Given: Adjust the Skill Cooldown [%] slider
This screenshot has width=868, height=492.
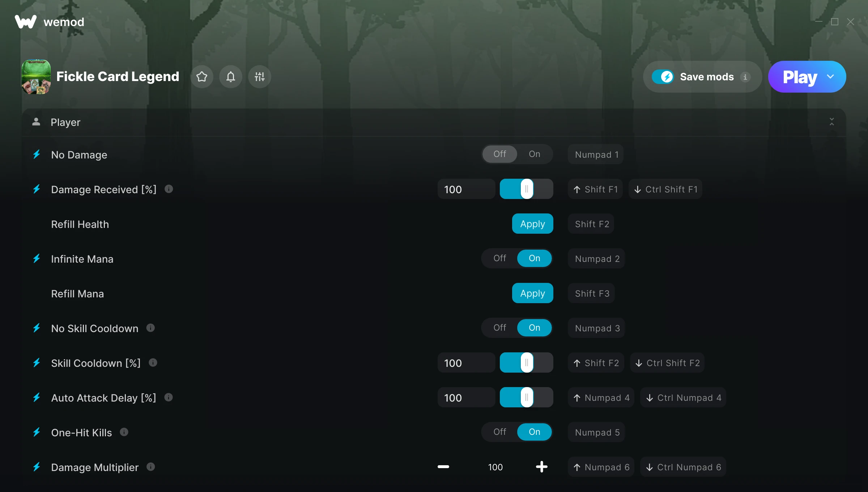Looking at the screenshot, I should click(527, 362).
